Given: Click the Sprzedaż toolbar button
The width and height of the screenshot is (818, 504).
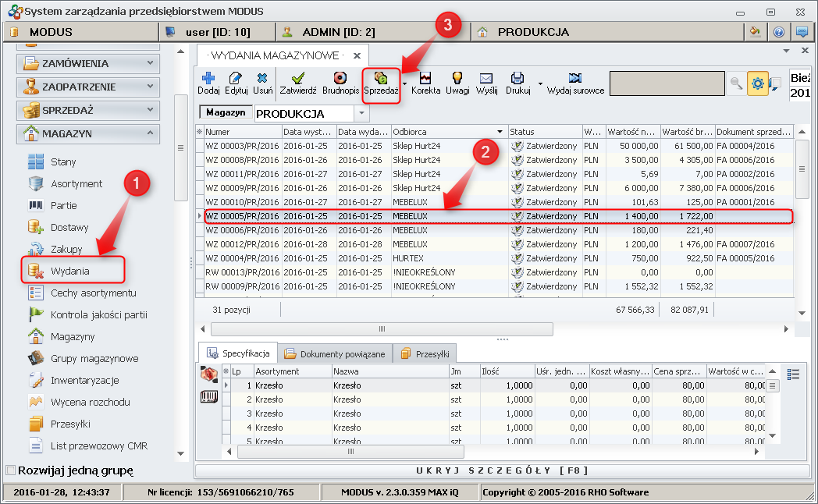Looking at the screenshot, I should coord(381,83).
